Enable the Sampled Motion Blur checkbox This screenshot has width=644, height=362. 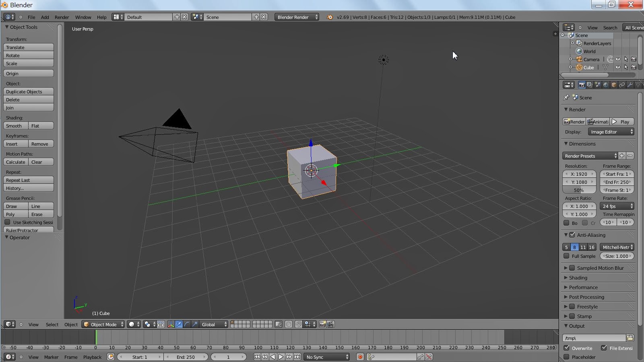click(x=572, y=268)
